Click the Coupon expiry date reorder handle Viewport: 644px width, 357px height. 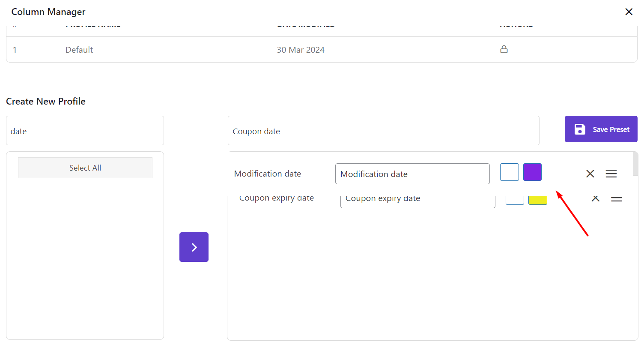617,200
